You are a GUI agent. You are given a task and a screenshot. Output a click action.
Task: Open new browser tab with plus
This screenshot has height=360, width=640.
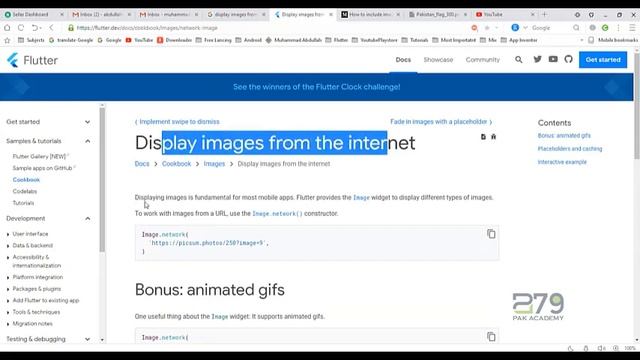(544, 14)
